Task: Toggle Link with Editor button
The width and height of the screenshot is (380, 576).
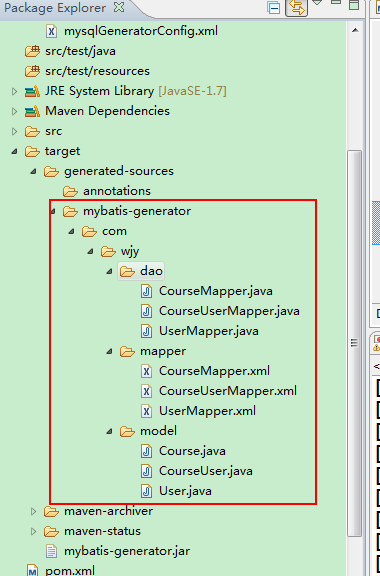Action: tap(297, 7)
